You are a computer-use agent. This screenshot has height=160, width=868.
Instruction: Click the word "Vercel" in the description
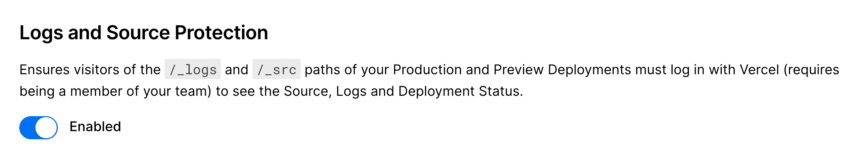[759, 70]
